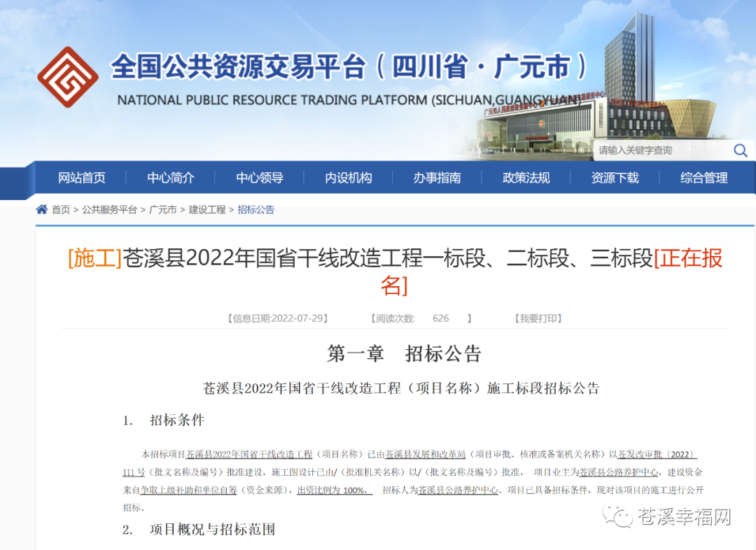Open the 中心简介 navigation item
Image resolution: width=756 pixels, height=550 pixels.
[x=171, y=178]
